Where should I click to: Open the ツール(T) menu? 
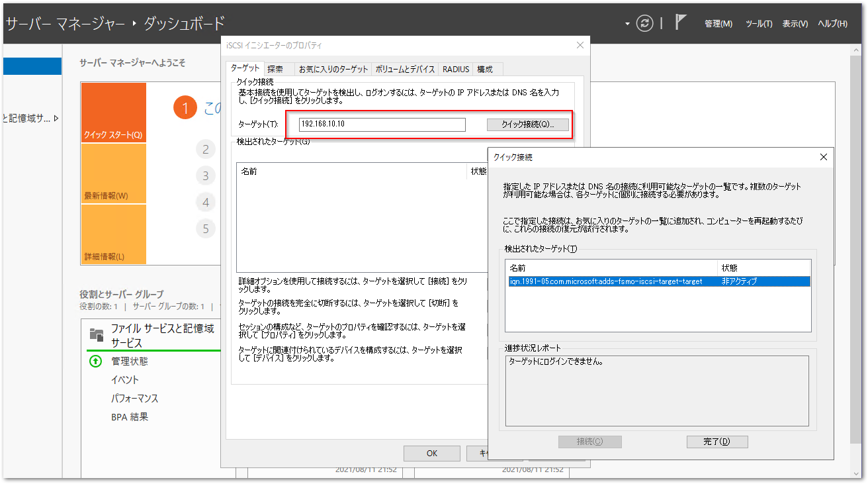point(759,23)
